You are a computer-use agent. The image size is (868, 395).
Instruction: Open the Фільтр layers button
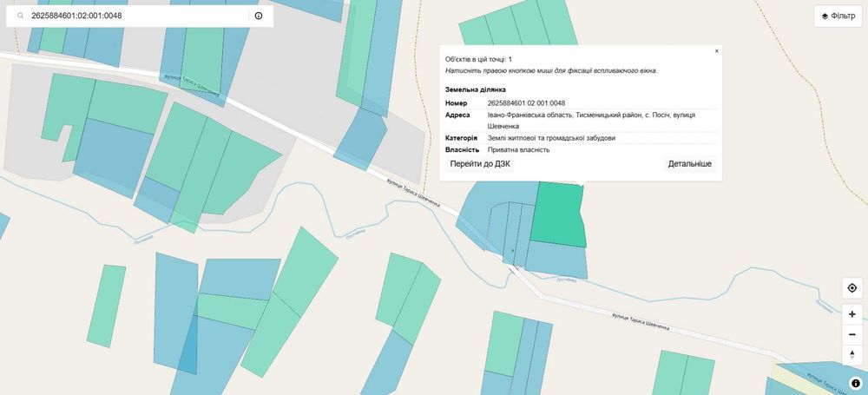838,16
